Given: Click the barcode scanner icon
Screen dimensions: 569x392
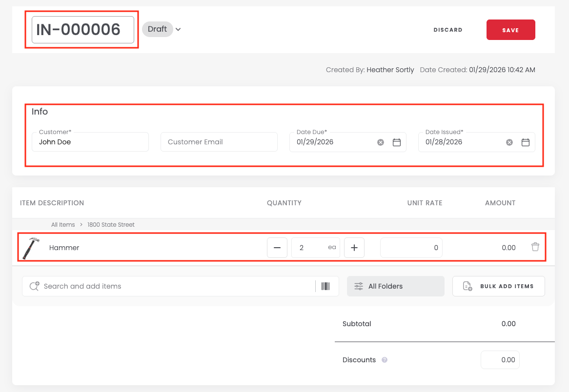Looking at the screenshot, I should point(325,286).
